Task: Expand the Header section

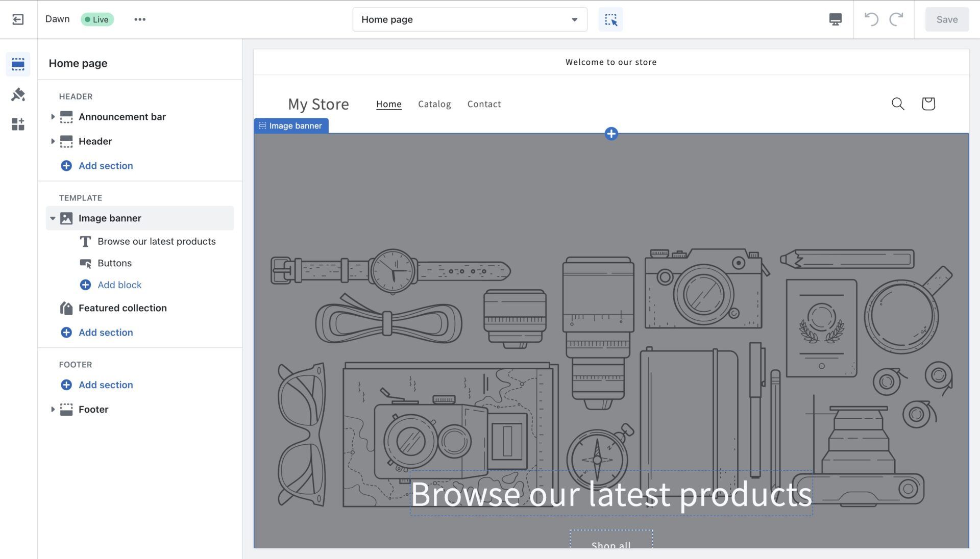Action: point(53,141)
